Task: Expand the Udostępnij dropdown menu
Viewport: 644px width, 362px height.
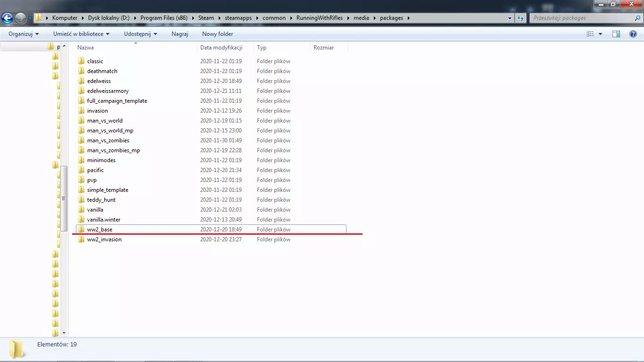Action: pyautogui.click(x=140, y=34)
